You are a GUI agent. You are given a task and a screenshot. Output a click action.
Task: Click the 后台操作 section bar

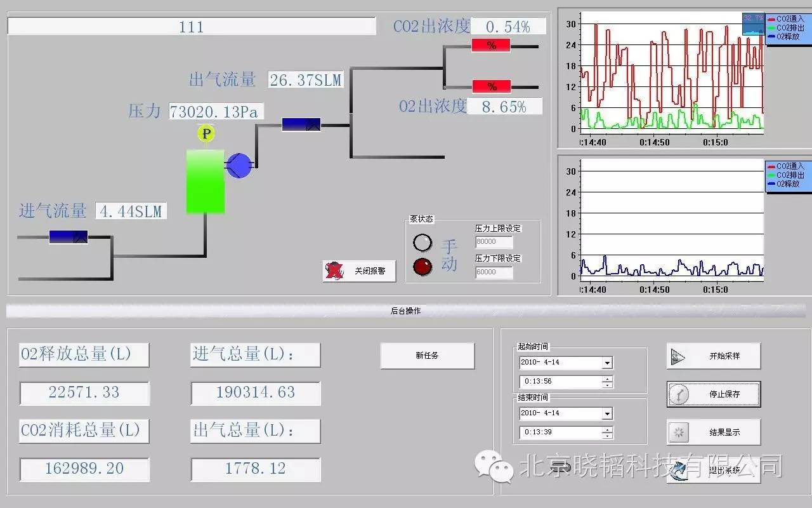pyautogui.click(x=405, y=311)
